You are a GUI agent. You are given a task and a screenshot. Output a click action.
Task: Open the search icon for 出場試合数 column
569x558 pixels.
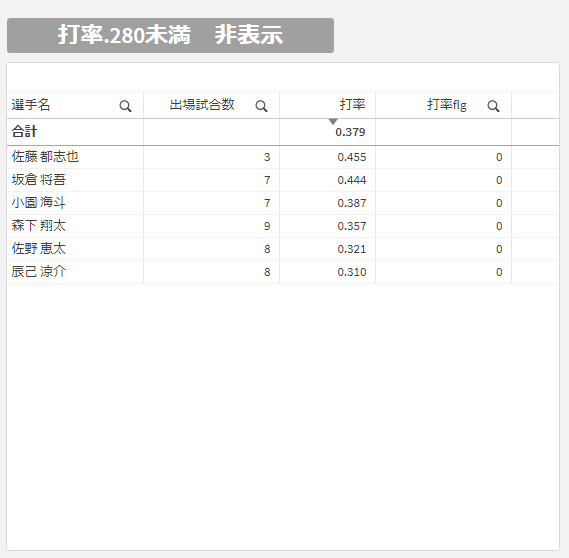pyautogui.click(x=261, y=106)
